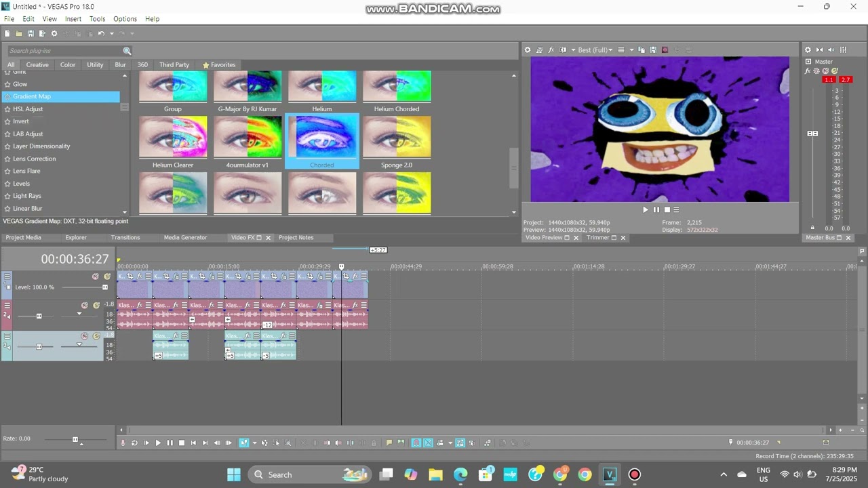Viewport: 868px width, 488px height.
Task: Pause playback in timeline transport
Action: pos(170,443)
